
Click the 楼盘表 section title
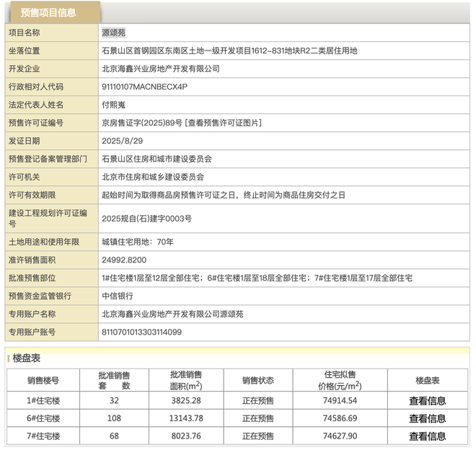click(27, 358)
